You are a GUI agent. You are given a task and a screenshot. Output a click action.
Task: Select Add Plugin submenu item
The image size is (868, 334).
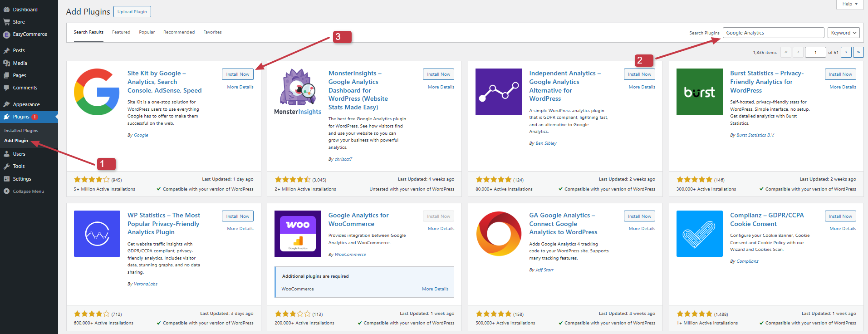pyautogui.click(x=16, y=141)
